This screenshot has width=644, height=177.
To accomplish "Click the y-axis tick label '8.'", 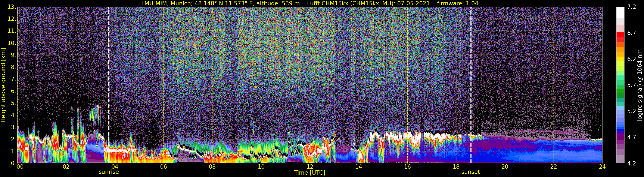I will coord(13,67).
